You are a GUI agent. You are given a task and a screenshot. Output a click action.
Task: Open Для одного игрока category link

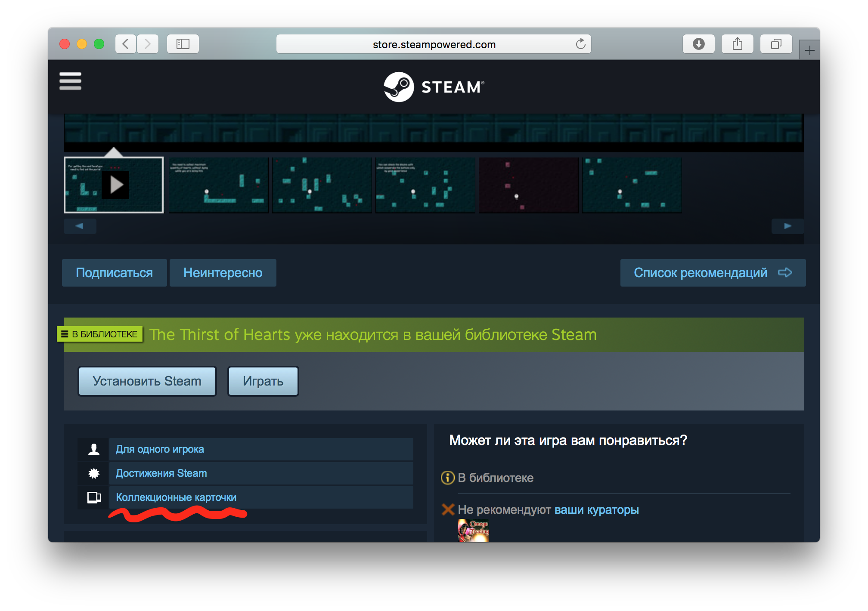160,449
